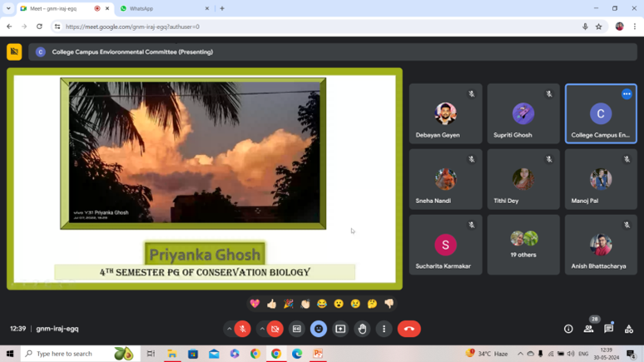Turn on the camera
This screenshot has width=644, height=362.
click(x=275, y=329)
